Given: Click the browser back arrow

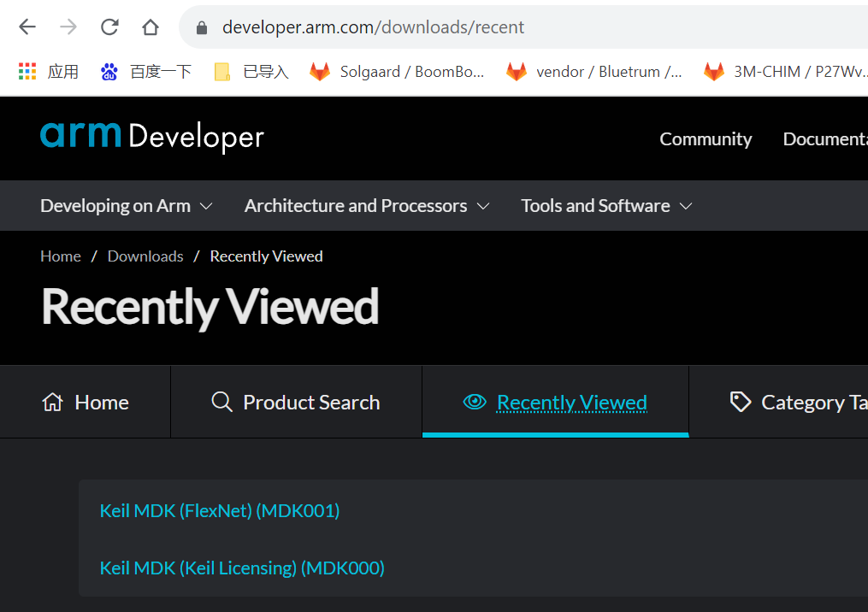Looking at the screenshot, I should pyautogui.click(x=27, y=26).
